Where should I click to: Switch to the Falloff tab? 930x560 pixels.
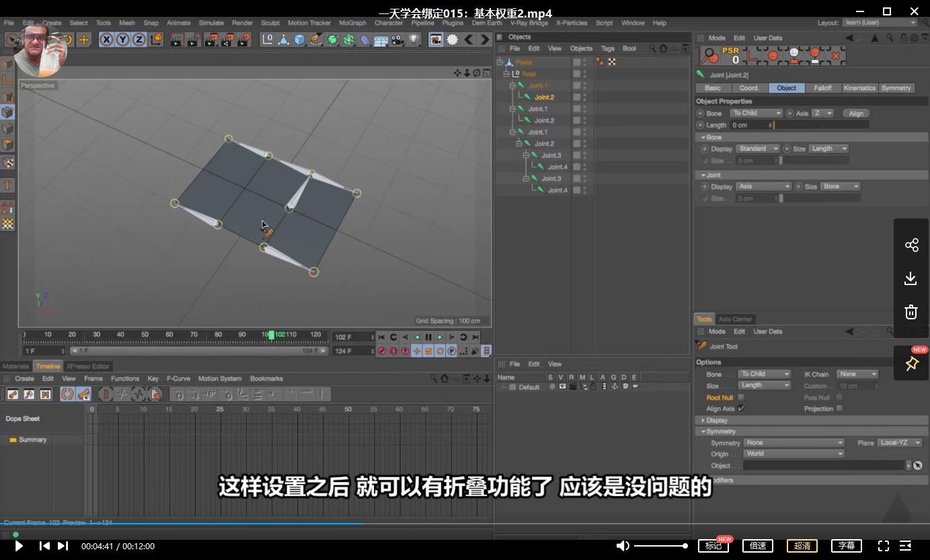point(822,87)
